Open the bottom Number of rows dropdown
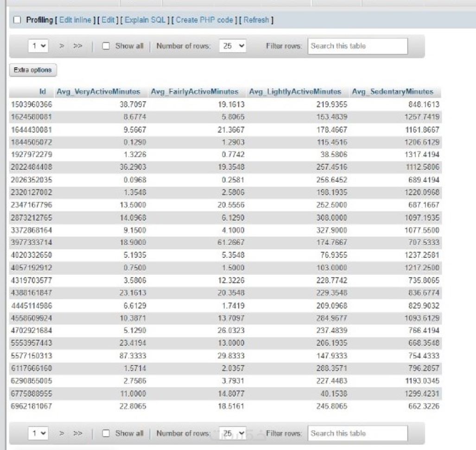This screenshot has height=450, width=476. [233, 433]
